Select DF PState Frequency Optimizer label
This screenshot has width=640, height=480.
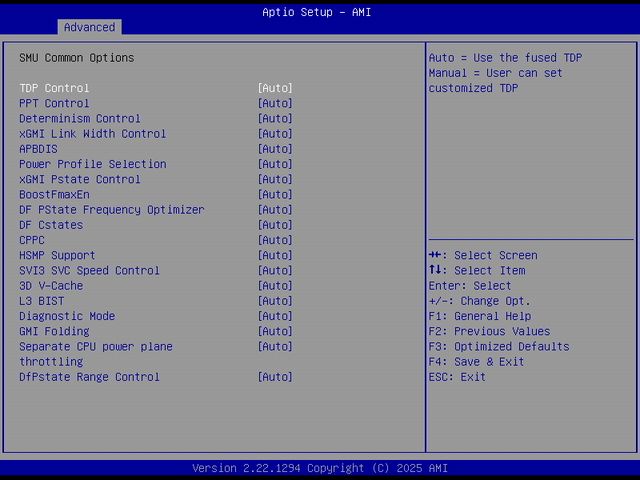click(x=112, y=209)
